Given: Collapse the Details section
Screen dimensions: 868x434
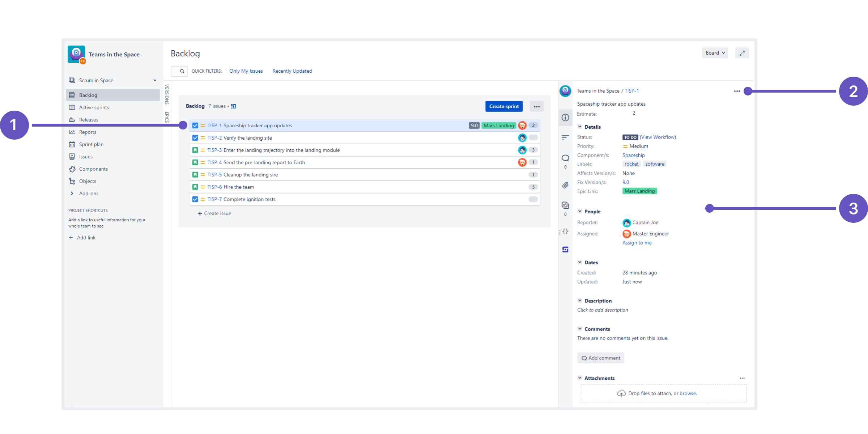Looking at the screenshot, I should coord(580,127).
